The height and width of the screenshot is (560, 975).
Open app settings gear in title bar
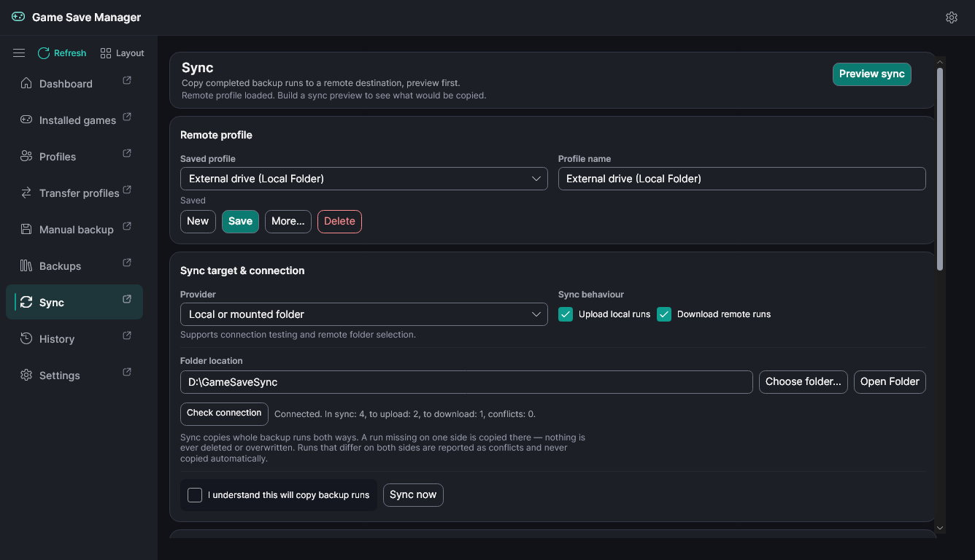pos(951,17)
